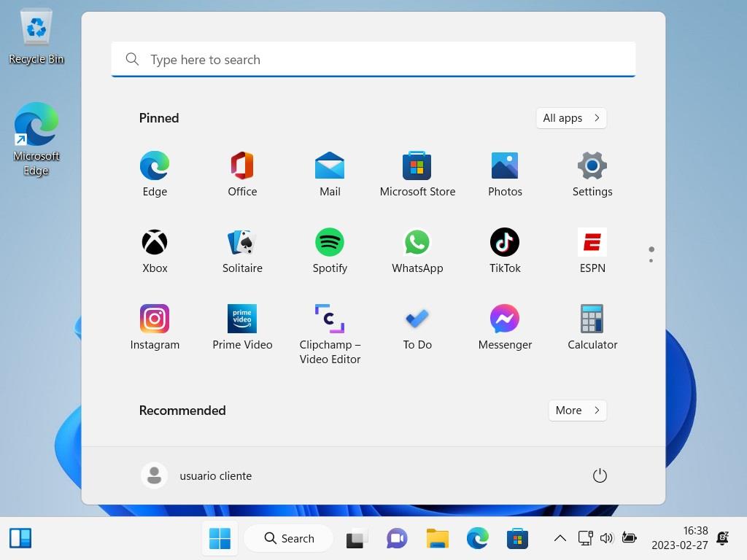Image resolution: width=747 pixels, height=560 pixels.
Task: Launch WhatsApp from pinned apps
Action: [417, 243]
